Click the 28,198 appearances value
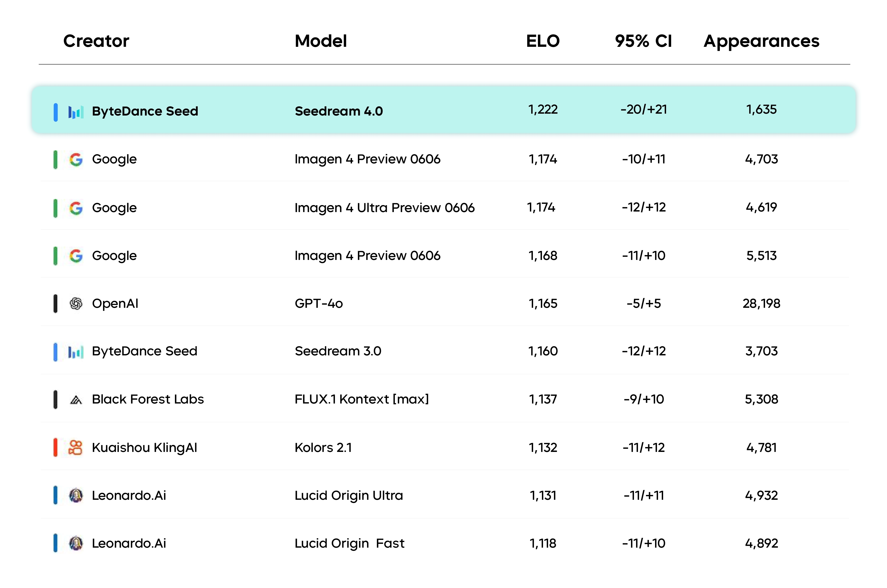The height and width of the screenshot is (588, 887). point(761,303)
